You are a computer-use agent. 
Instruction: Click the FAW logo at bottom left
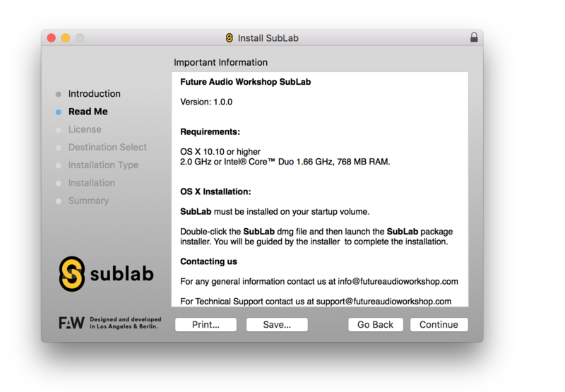click(71, 323)
